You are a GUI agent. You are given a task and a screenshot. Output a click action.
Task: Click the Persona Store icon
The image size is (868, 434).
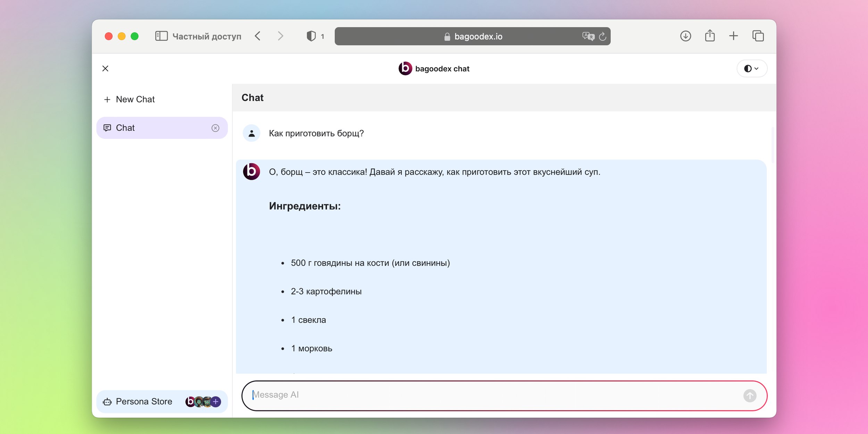click(x=108, y=401)
